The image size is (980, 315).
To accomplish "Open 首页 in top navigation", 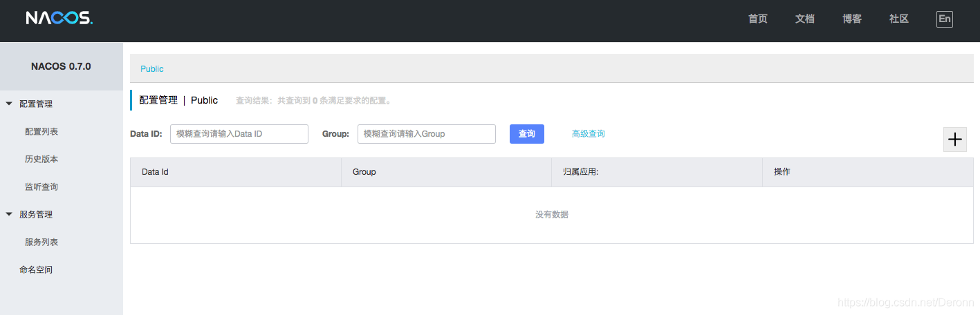I will [757, 19].
